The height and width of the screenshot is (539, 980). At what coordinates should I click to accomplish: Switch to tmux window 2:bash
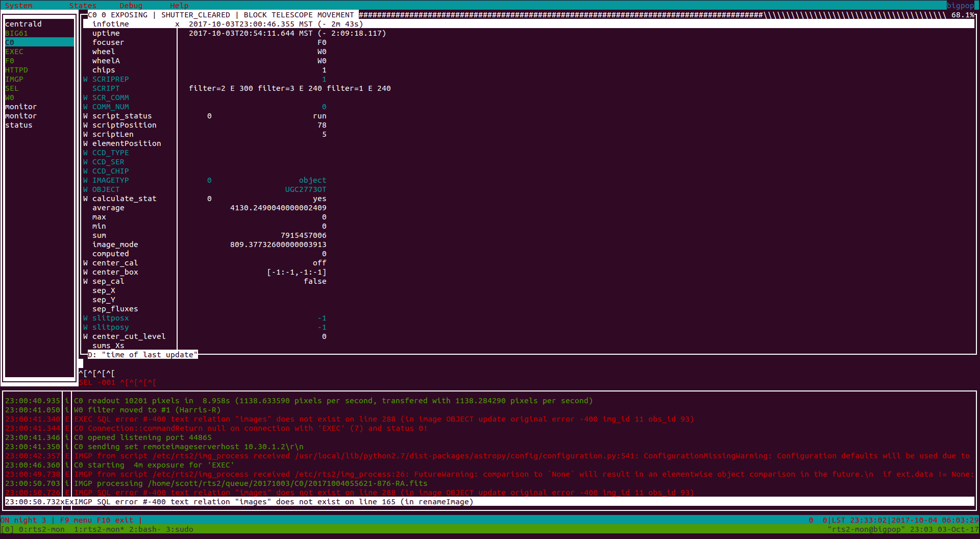click(x=144, y=529)
